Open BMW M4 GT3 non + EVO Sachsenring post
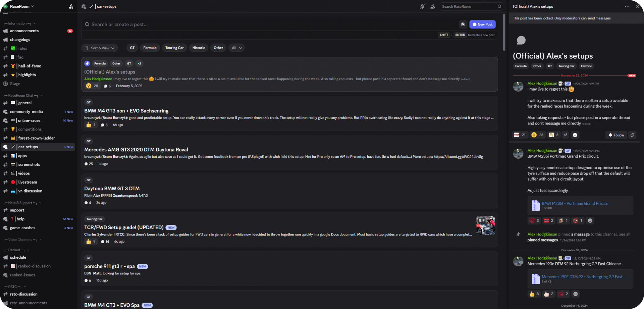The image size is (644, 309). (x=289, y=113)
